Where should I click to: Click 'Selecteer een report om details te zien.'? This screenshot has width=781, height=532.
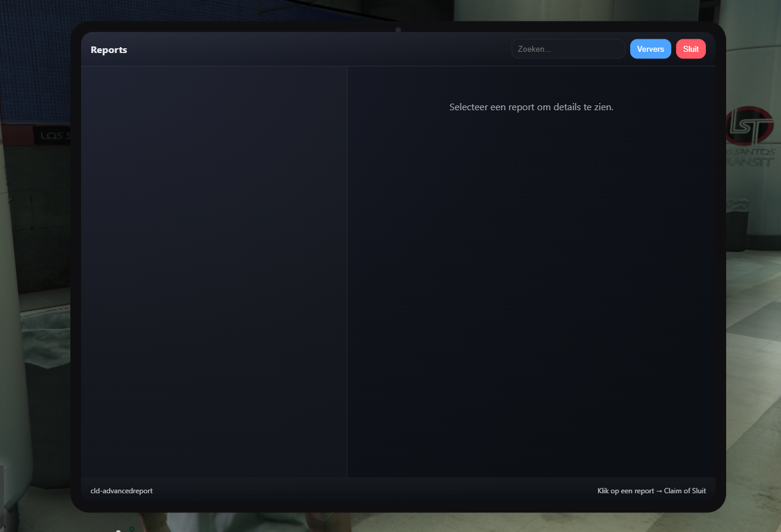coord(531,107)
